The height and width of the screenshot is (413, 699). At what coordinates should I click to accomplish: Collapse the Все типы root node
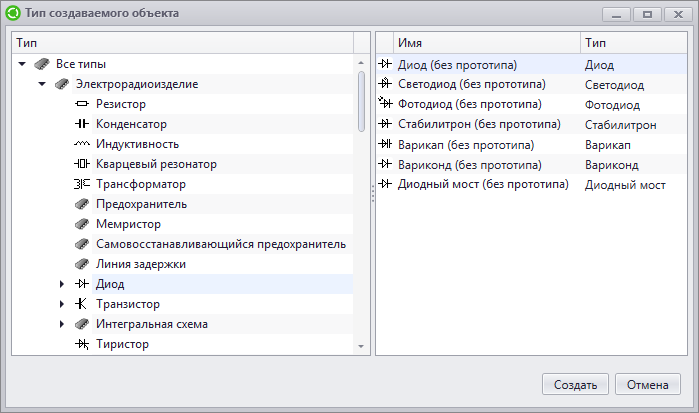(x=22, y=64)
